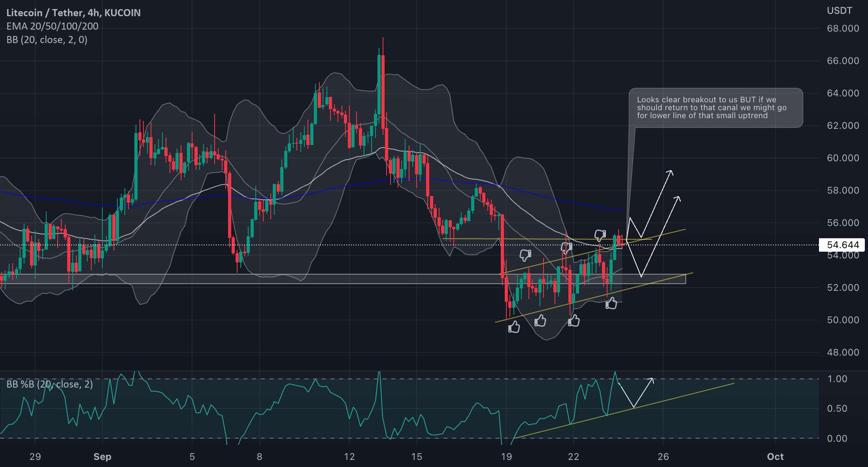Screen dimensions: 868x467
Task: Click the 60.000 price axis label
Action: coord(843,158)
